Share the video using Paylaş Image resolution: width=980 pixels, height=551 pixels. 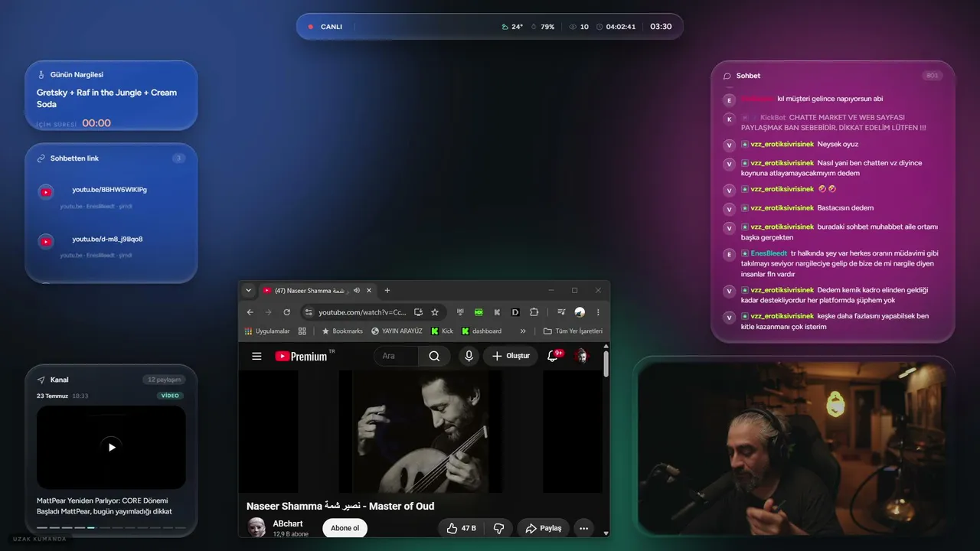tap(543, 528)
